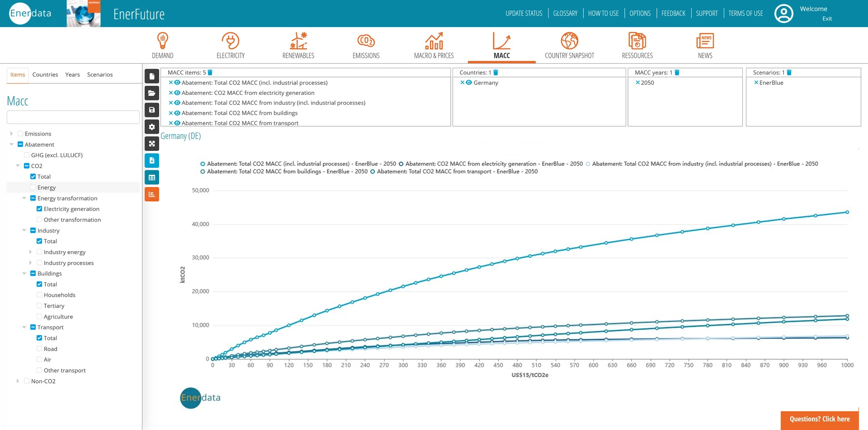Click the Questions? Click here button

pos(819,419)
